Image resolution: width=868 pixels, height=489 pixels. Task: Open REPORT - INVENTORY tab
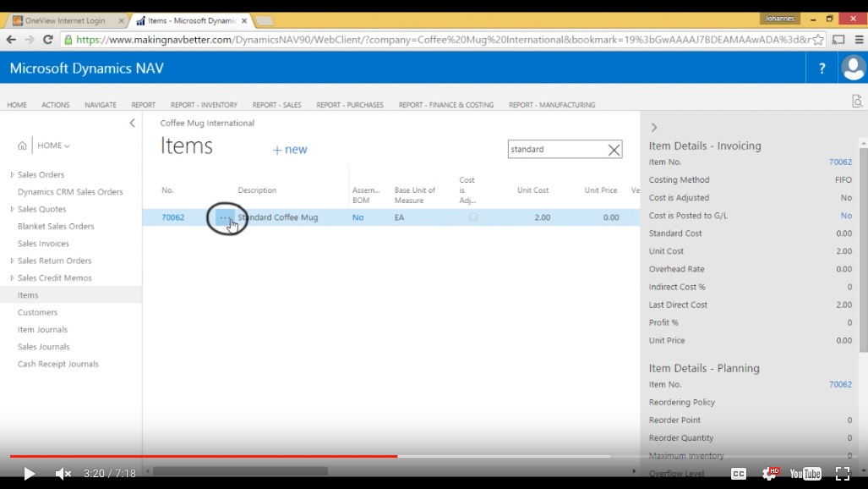tap(204, 105)
